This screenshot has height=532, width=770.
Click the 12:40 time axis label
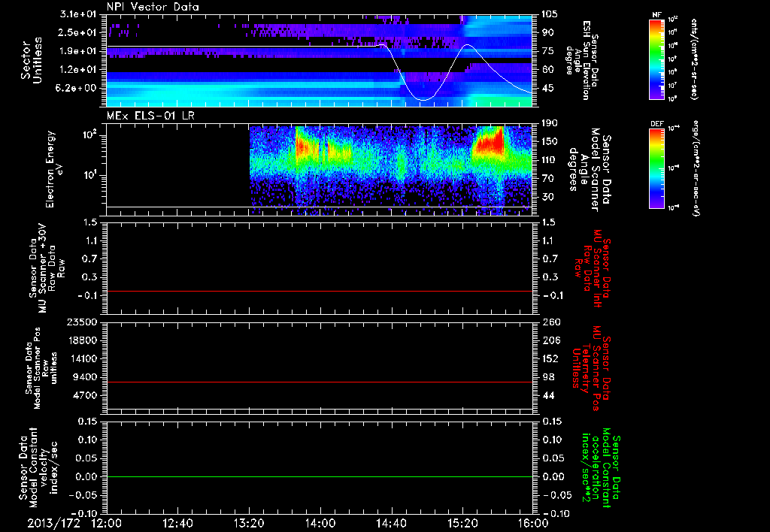[x=177, y=523]
